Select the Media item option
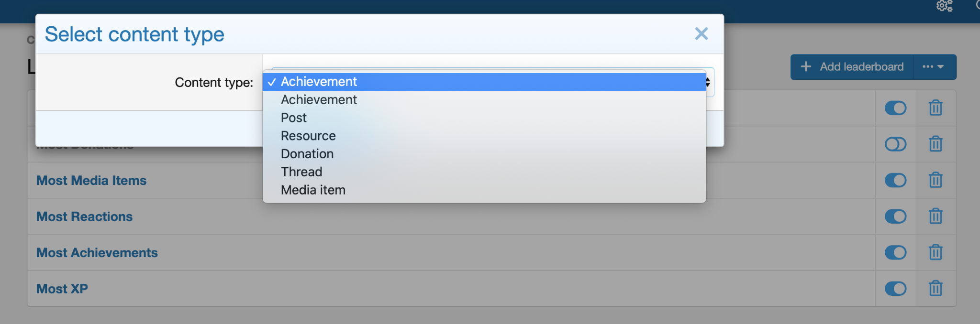Viewport: 980px width, 324px height. (313, 190)
